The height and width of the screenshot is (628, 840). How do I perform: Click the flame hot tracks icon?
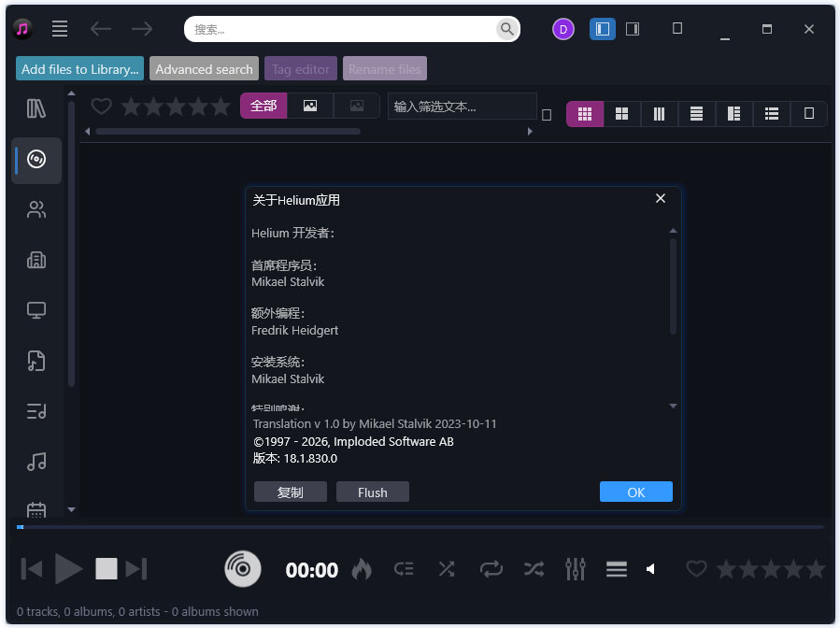tap(362, 569)
